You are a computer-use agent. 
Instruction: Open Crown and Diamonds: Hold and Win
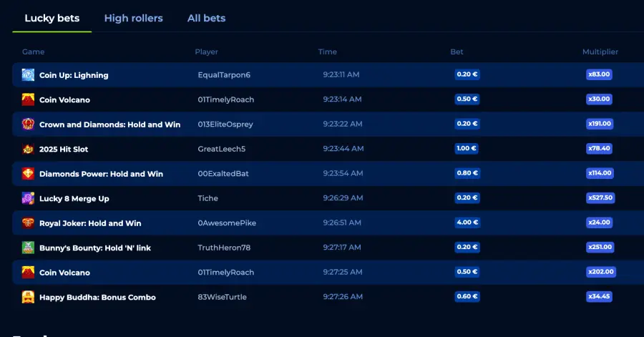(109, 124)
